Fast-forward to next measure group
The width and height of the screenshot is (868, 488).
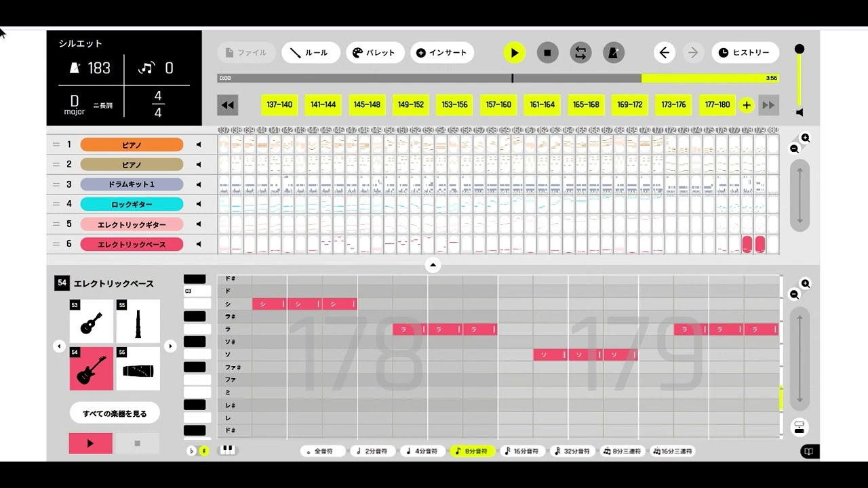(768, 105)
